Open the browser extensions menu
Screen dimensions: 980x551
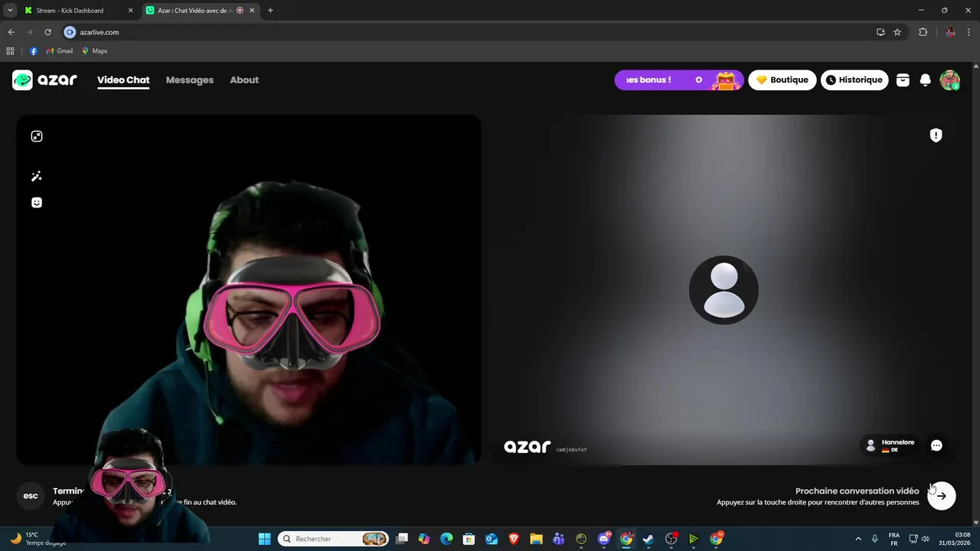(x=923, y=32)
